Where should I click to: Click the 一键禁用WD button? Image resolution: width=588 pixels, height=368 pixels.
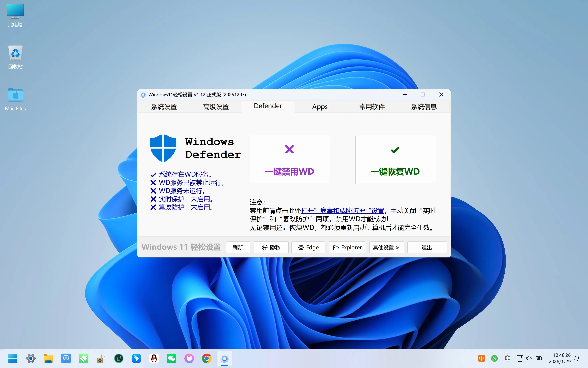click(290, 160)
